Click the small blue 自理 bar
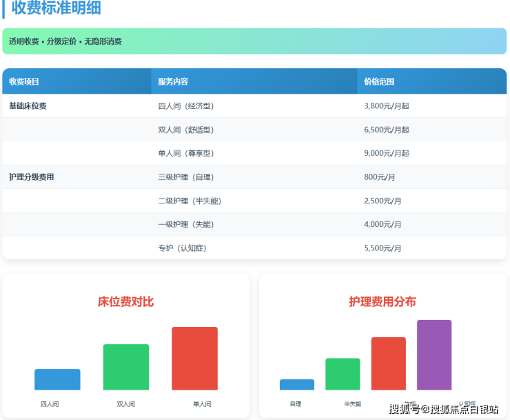The image size is (510, 420). (297, 385)
